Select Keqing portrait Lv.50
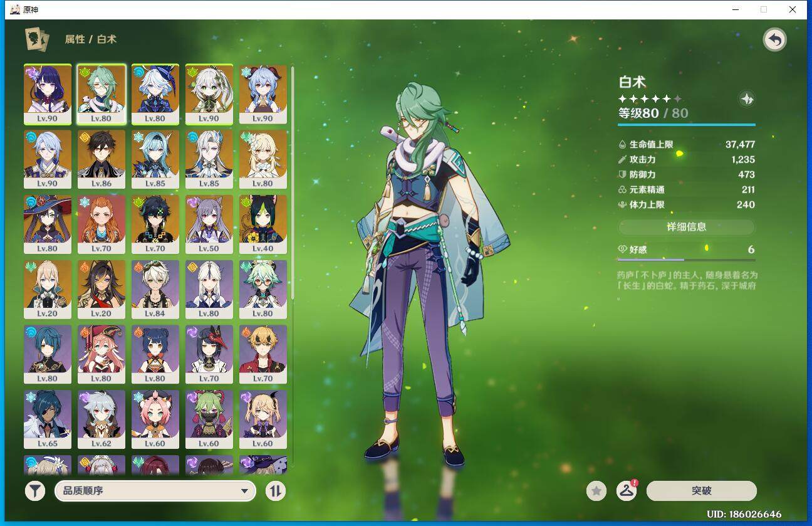This screenshot has height=526, width=812. click(x=209, y=224)
